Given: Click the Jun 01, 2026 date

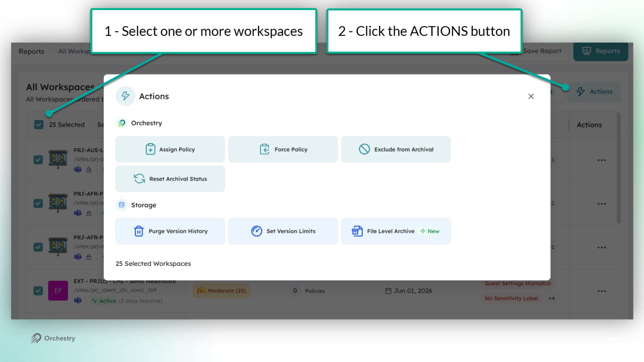Looking at the screenshot, I should 409,291.
